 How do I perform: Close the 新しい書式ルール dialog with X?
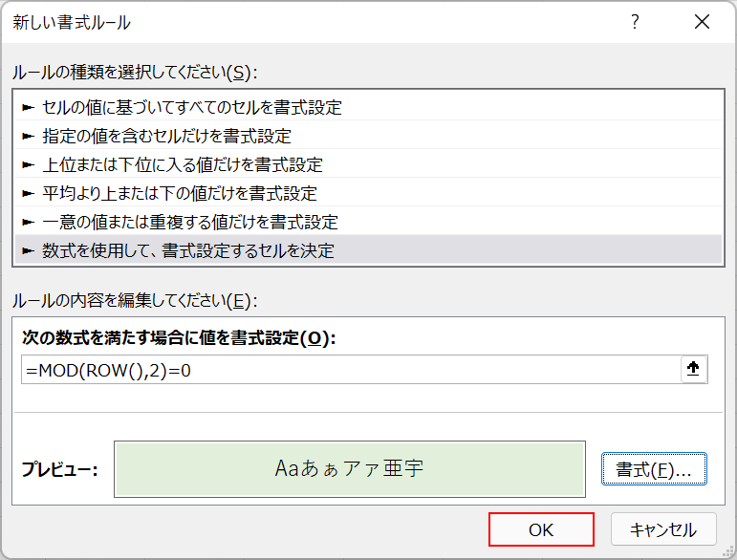(703, 22)
